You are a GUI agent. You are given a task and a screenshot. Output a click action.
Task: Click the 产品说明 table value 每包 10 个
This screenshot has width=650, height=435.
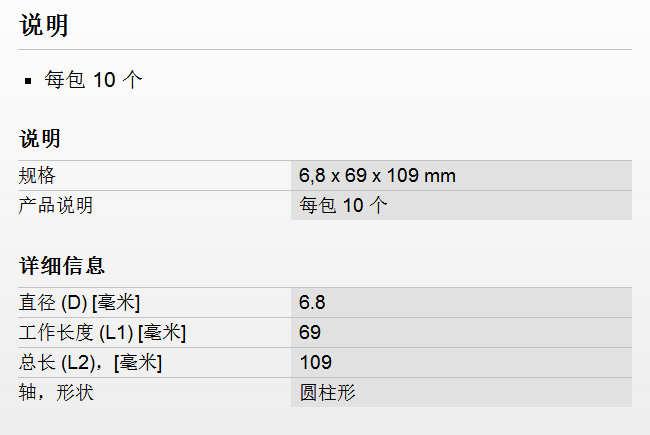(343, 206)
